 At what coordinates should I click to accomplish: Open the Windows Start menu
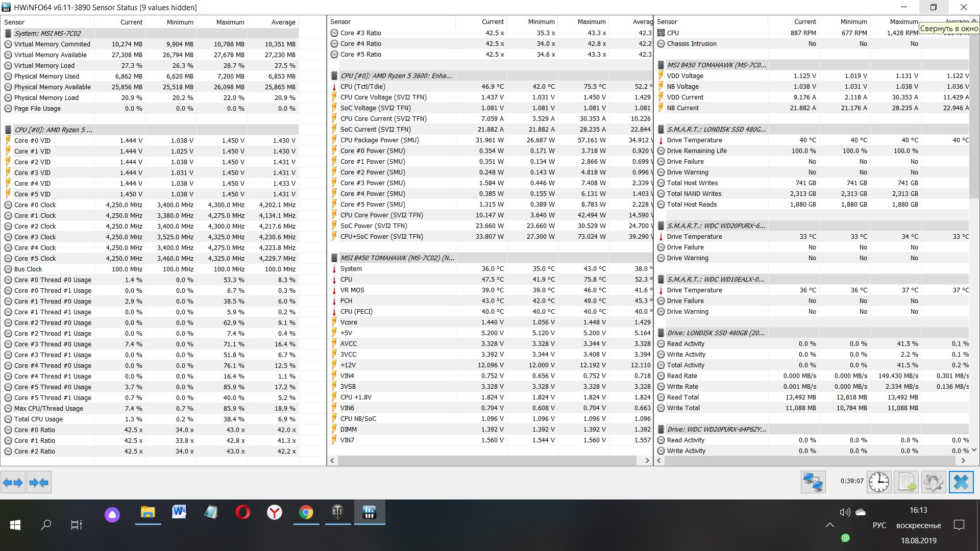(15, 524)
